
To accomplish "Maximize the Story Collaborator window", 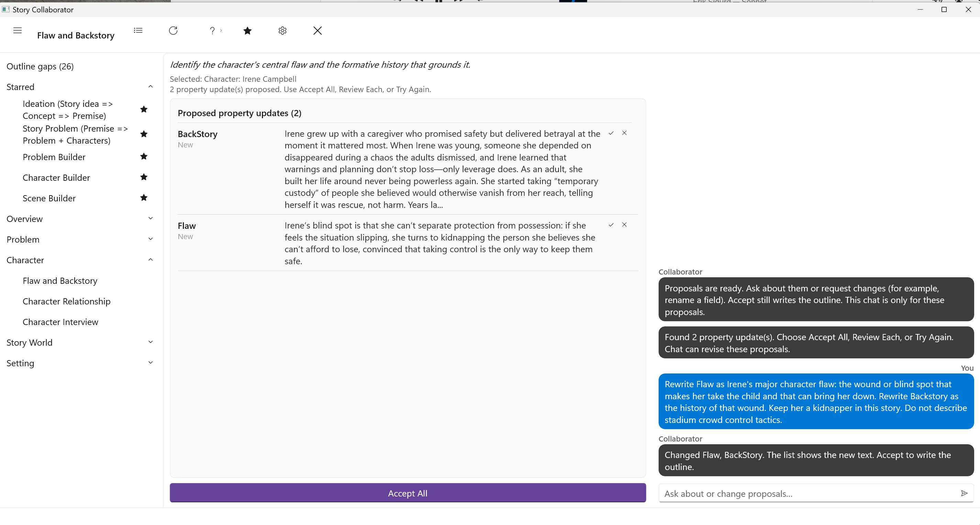I will click(944, 9).
